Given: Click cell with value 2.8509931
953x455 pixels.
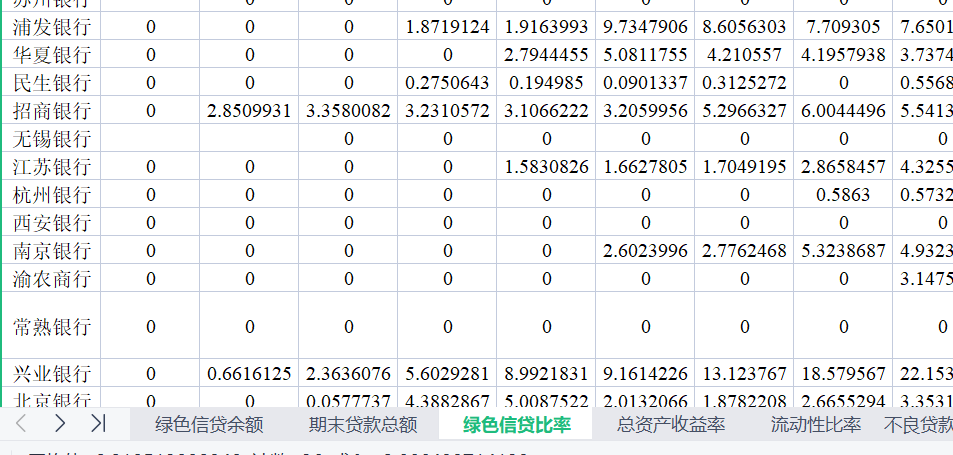Looking at the screenshot, I should pyautogui.click(x=249, y=111).
